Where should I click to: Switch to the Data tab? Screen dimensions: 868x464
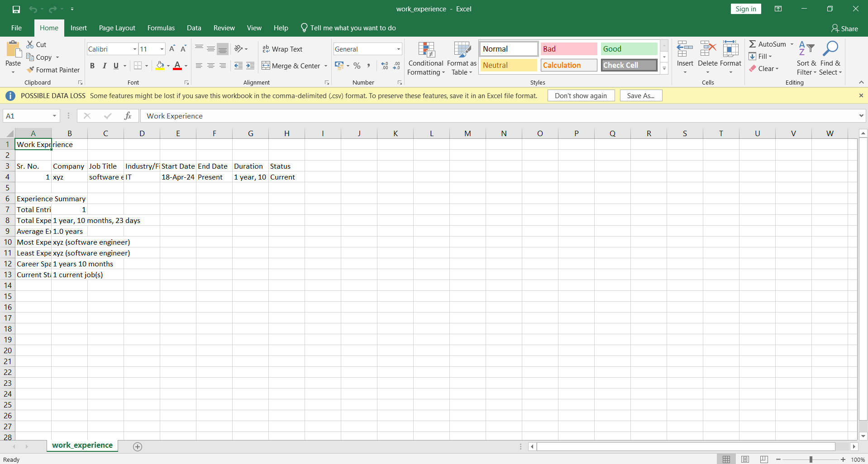[194, 28]
